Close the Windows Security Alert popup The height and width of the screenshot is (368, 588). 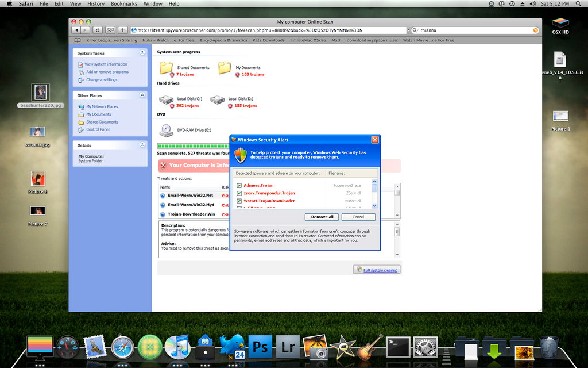point(374,140)
